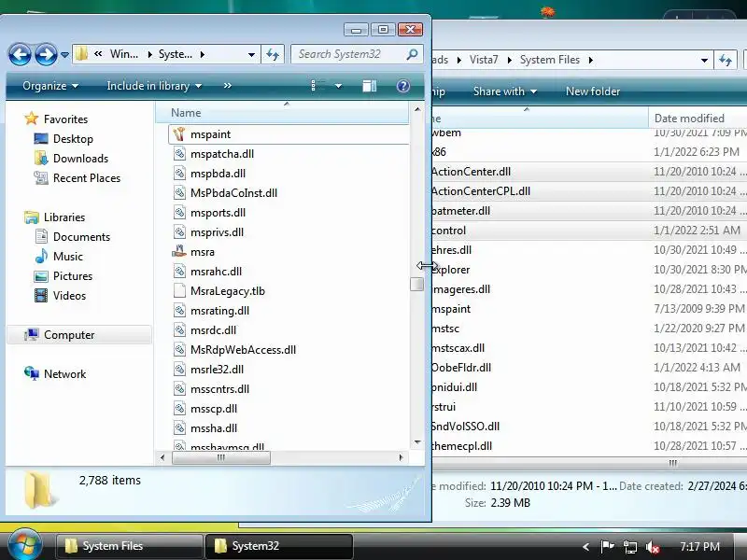Switch to System Files taskbar button
Viewport: 747px width, 560px height.
(129, 546)
